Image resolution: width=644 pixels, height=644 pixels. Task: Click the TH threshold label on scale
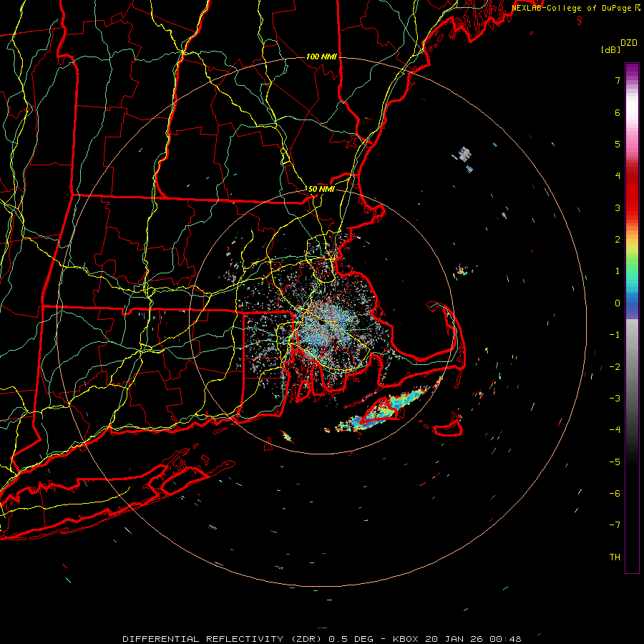coord(615,557)
